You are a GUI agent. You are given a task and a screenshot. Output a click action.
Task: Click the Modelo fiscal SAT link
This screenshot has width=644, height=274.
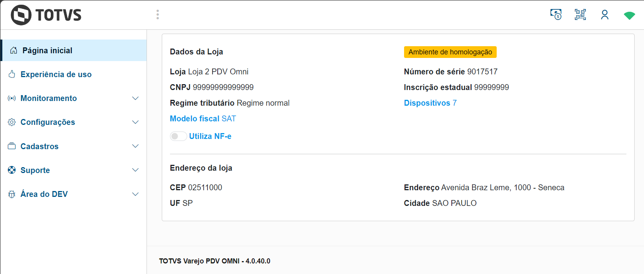(203, 119)
